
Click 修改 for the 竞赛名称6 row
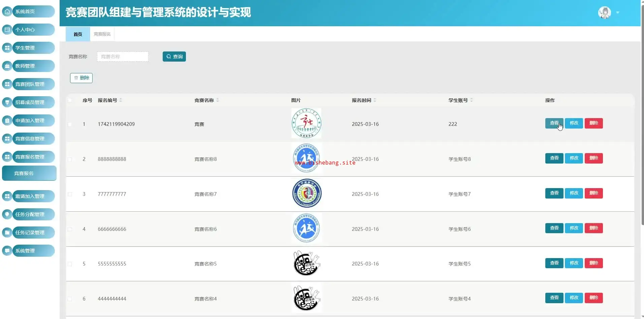point(574,228)
